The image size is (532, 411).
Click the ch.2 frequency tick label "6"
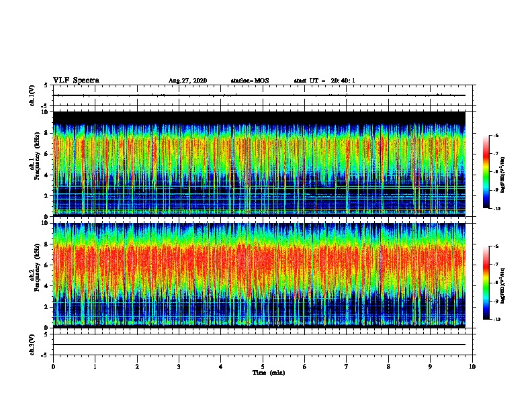coord(46,265)
